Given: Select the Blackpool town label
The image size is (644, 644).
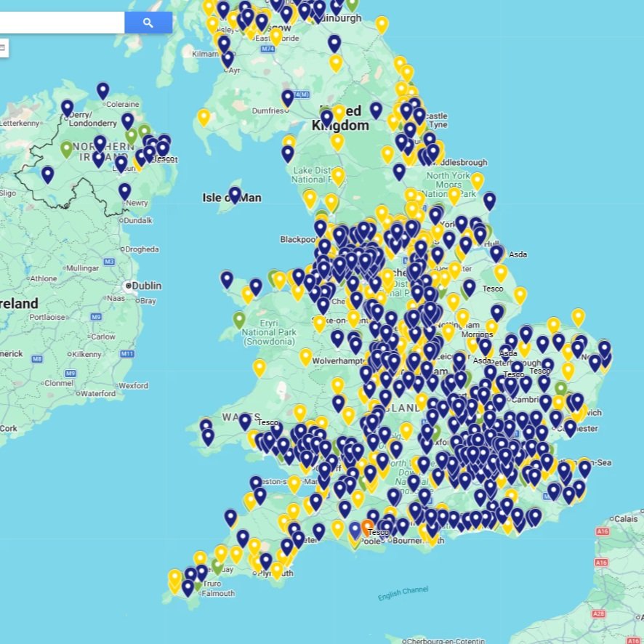Looking at the screenshot, I should click(298, 239).
